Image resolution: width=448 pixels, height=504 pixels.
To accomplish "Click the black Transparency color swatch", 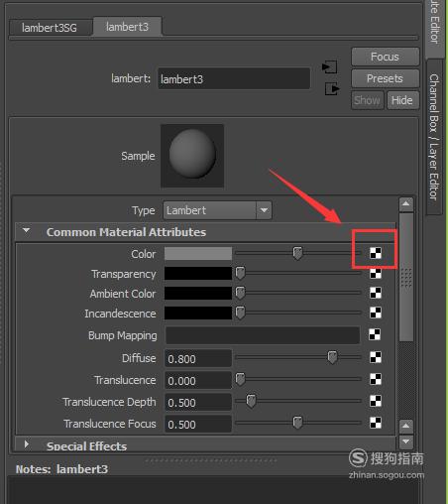I will pos(198,274).
